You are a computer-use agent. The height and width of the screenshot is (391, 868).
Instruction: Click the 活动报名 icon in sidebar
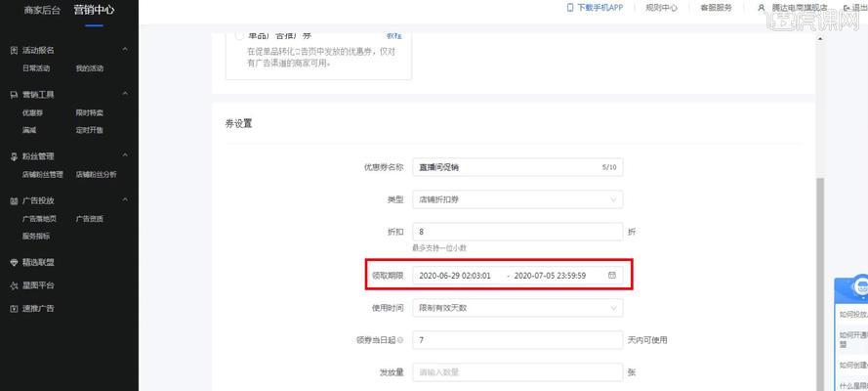click(15, 51)
